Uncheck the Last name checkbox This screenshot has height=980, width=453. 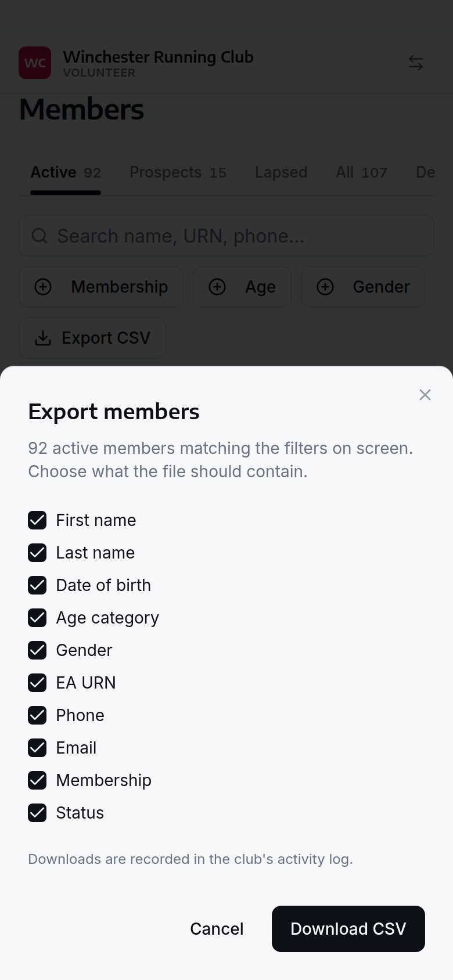(37, 553)
